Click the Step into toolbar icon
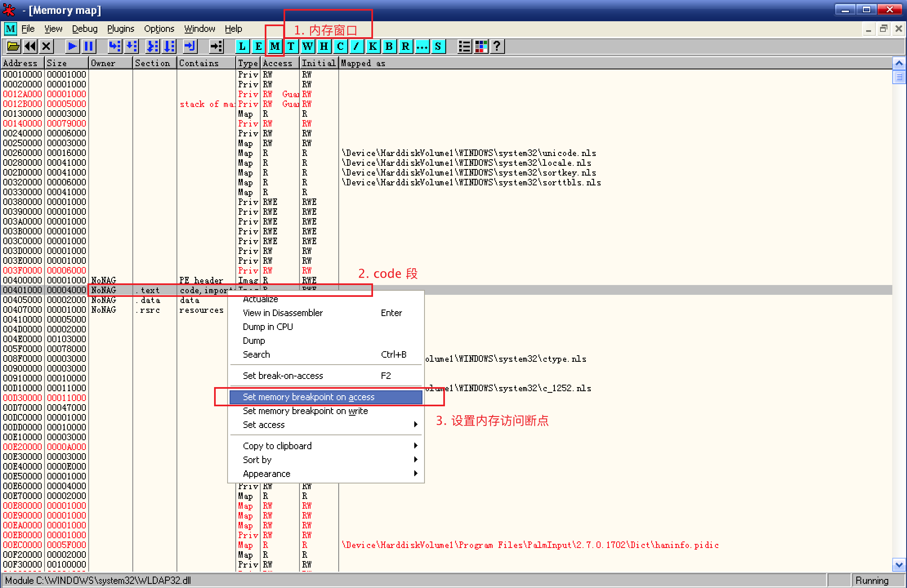907x588 pixels. click(x=115, y=47)
